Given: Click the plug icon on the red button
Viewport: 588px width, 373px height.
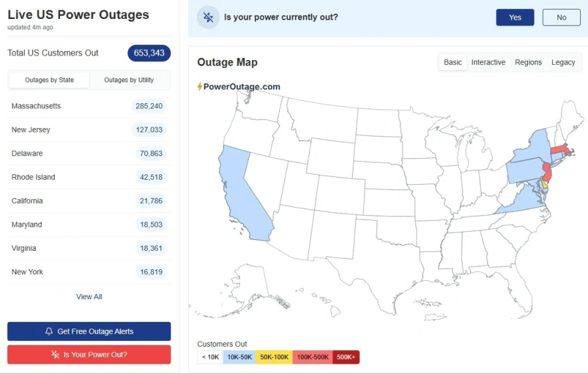Looking at the screenshot, I should (x=55, y=355).
